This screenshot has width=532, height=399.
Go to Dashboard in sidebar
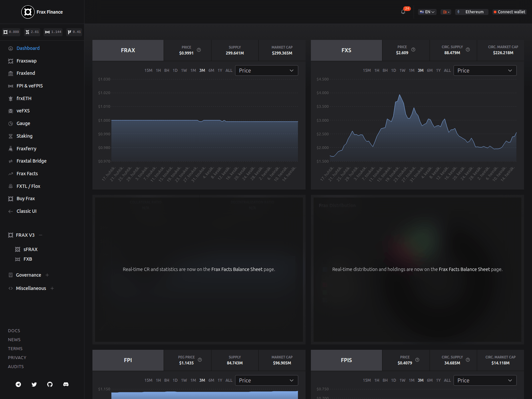point(28,48)
